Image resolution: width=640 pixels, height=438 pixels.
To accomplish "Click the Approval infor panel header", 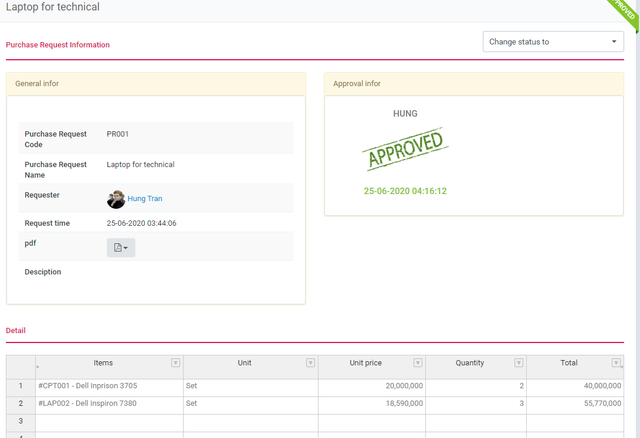I will [x=474, y=84].
